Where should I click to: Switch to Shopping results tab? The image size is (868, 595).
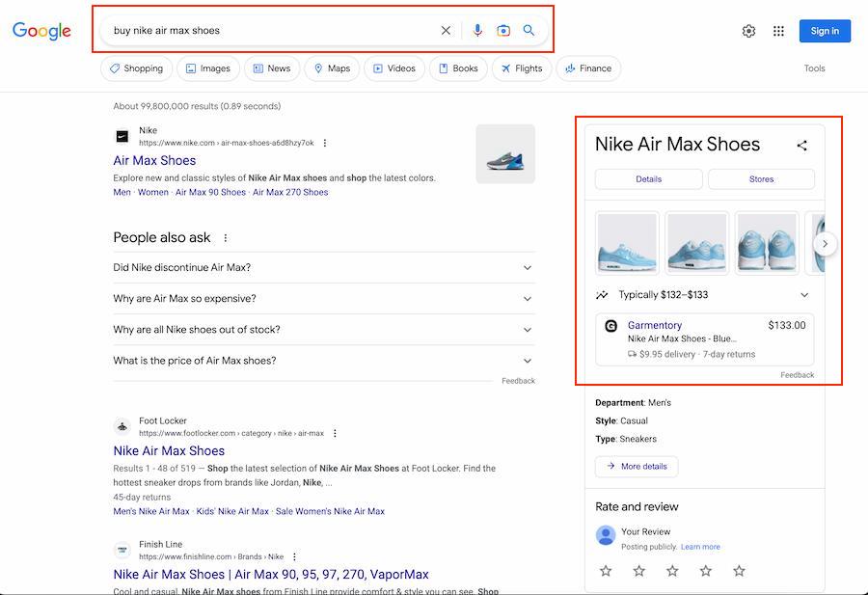pos(136,68)
